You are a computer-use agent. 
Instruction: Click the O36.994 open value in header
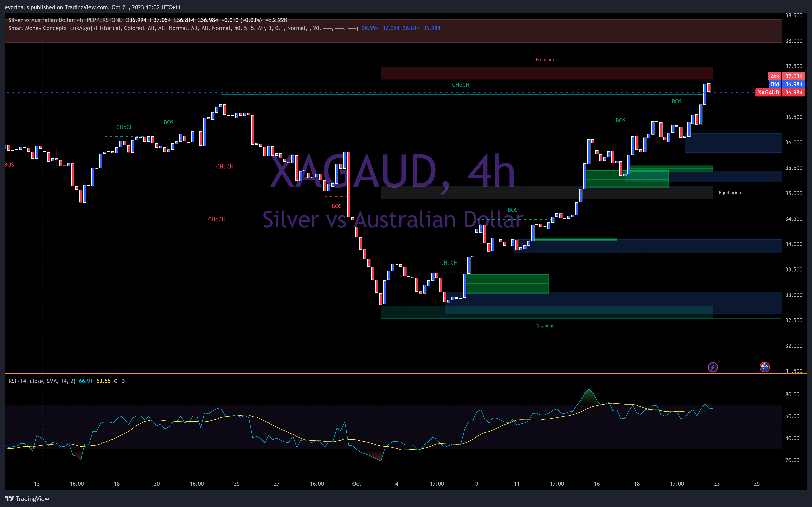click(136, 20)
